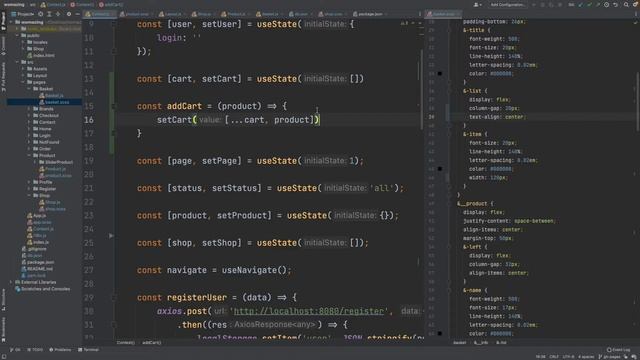Select README.md in project tree
This screenshot has height=360, width=640.
click(x=40, y=269)
